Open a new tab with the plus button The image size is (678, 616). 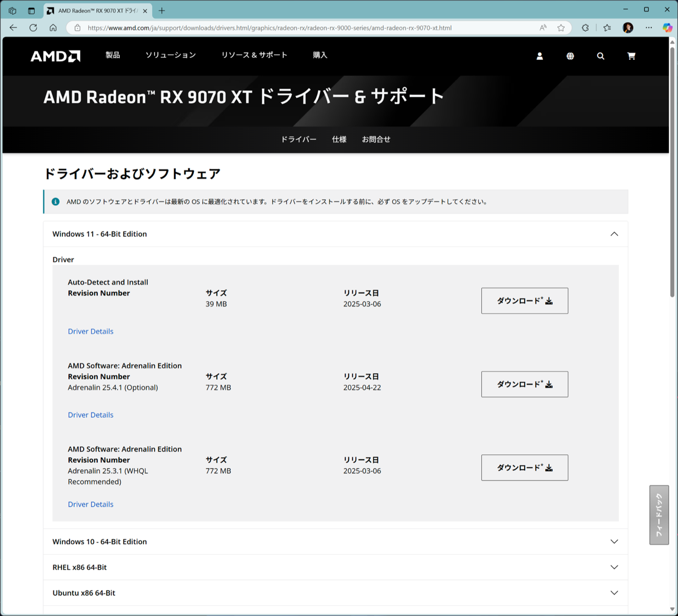162,10
